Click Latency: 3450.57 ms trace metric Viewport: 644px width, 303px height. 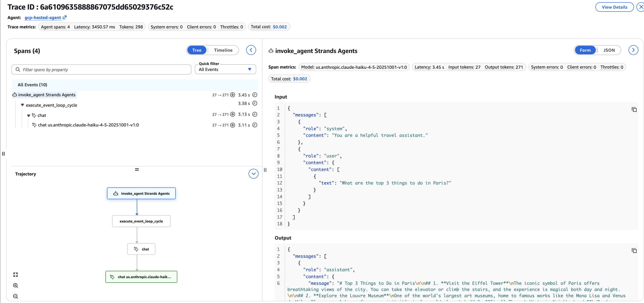click(x=95, y=27)
